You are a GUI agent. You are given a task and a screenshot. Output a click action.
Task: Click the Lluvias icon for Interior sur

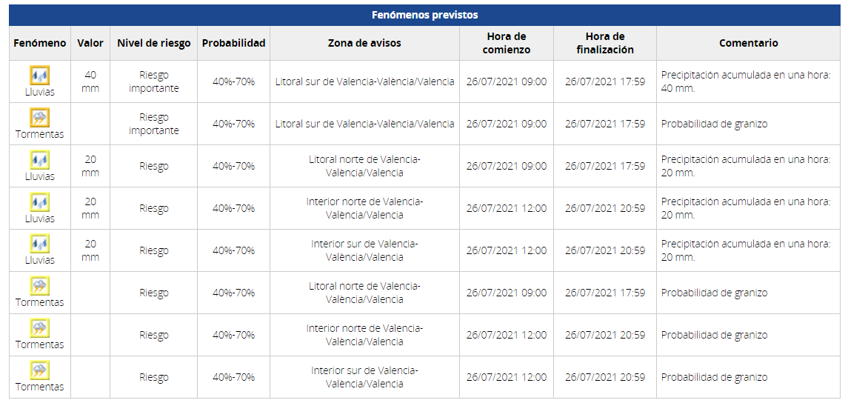(39, 244)
